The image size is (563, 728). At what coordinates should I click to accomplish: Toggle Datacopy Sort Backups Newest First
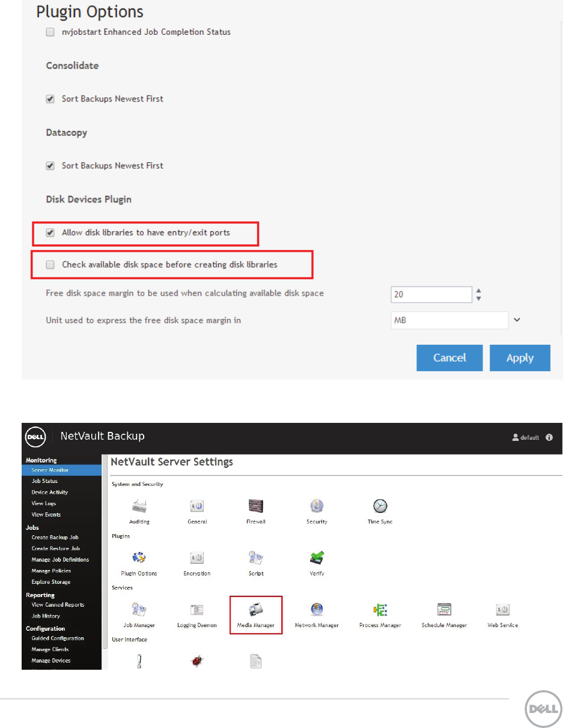50,165
